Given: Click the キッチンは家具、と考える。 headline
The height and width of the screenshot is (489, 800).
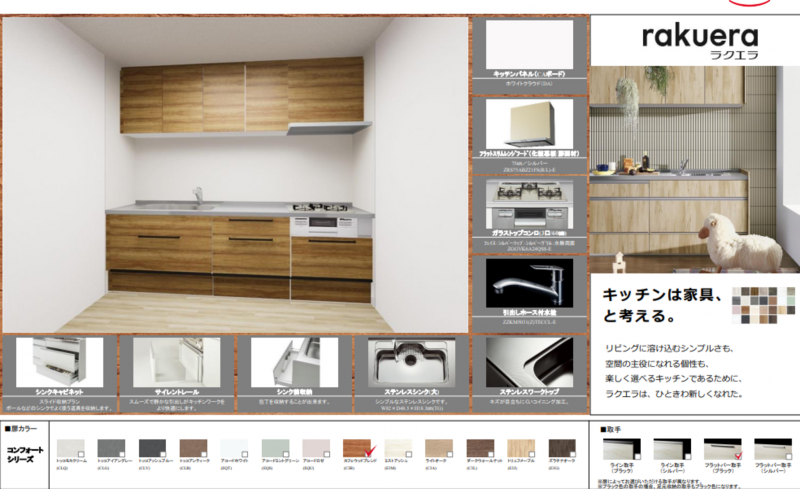Looking at the screenshot, I should [x=658, y=305].
